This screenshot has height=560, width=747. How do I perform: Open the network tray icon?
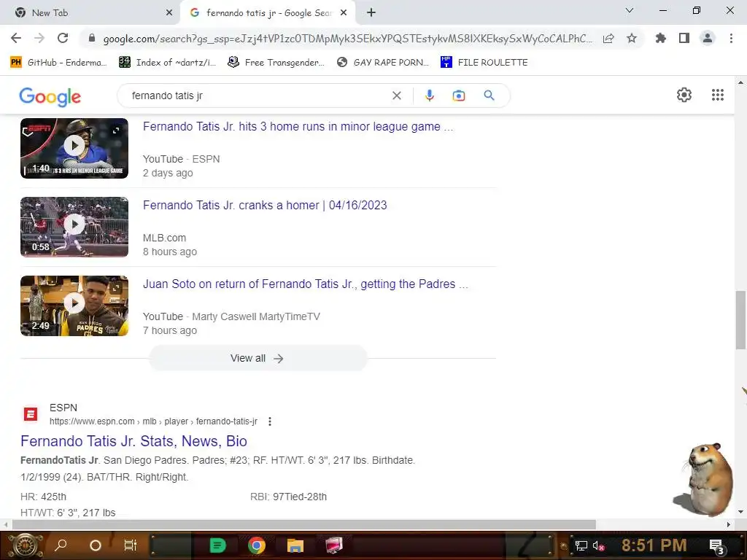point(581,545)
